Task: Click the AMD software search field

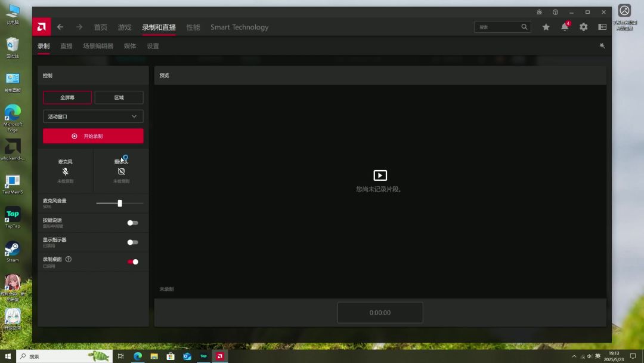Action: click(499, 27)
